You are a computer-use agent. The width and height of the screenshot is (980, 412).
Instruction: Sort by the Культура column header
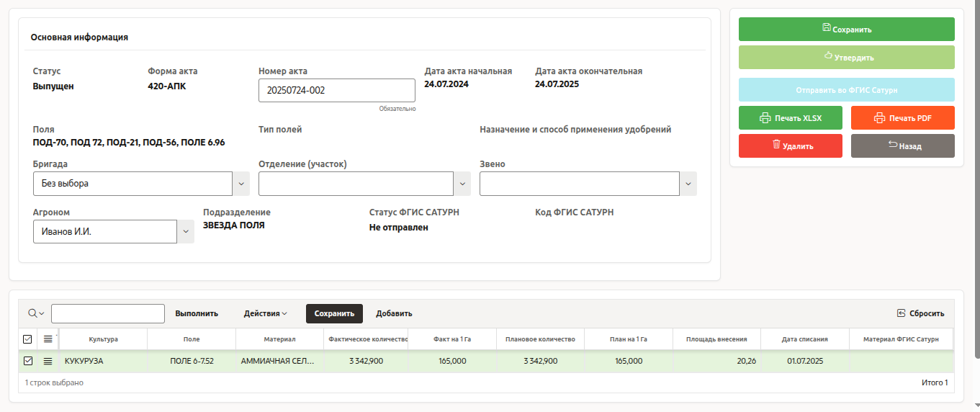tap(103, 339)
